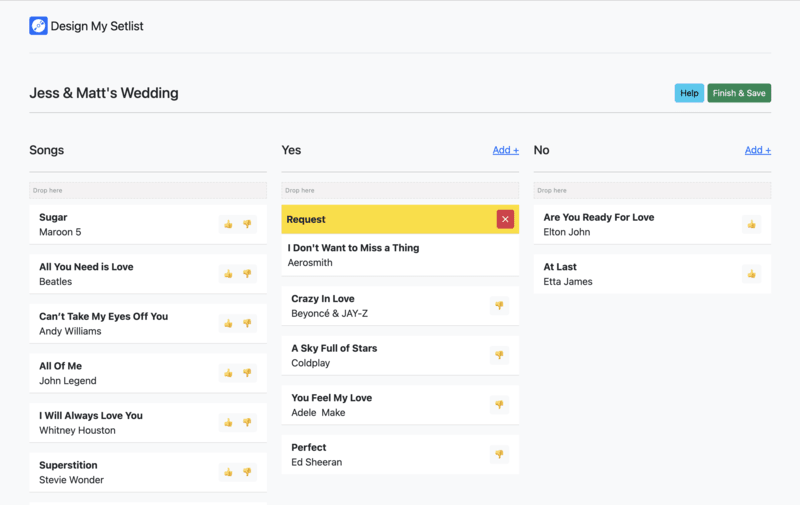The width and height of the screenshot is (800, 505).
Task: Thumbs up Superstition by Stevie Wonder
Action: coord(228,472)
